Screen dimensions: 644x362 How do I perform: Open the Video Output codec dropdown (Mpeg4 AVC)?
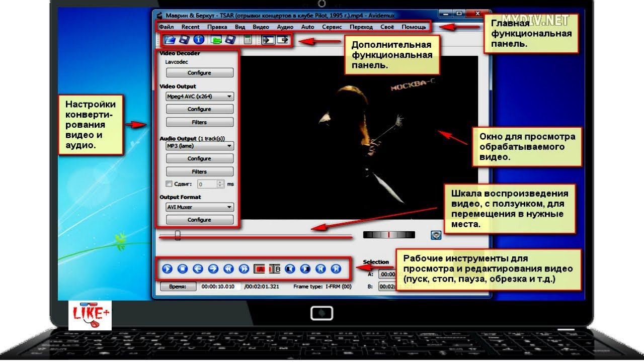click(x=200, y=96)
